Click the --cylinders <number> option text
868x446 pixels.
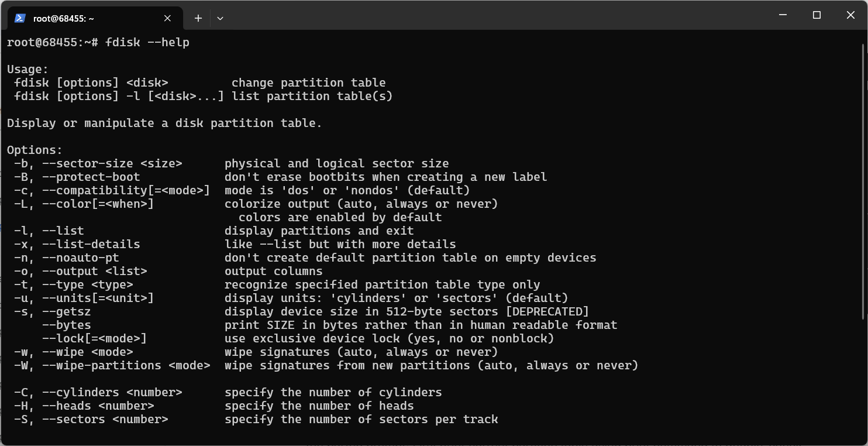click(112, 392)
